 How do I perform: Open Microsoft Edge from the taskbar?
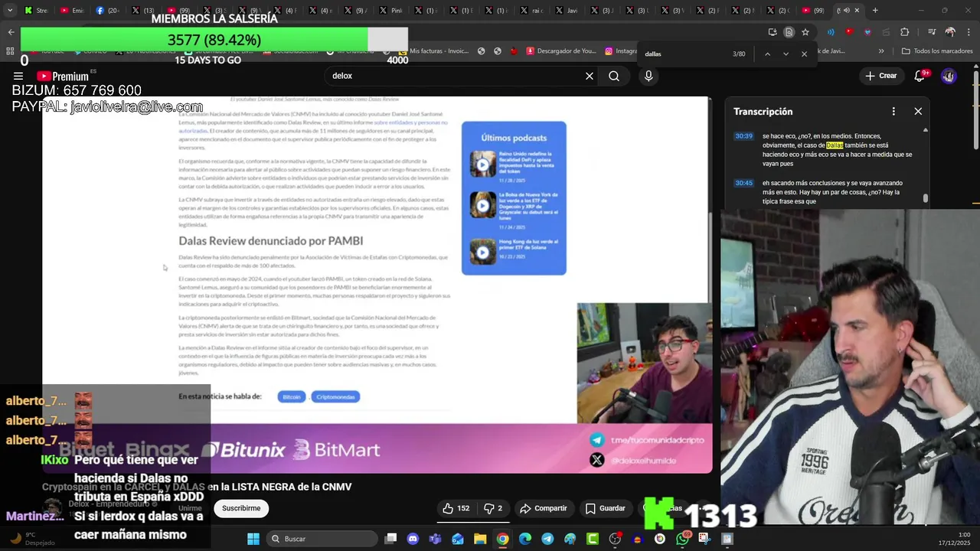[525, 539]
